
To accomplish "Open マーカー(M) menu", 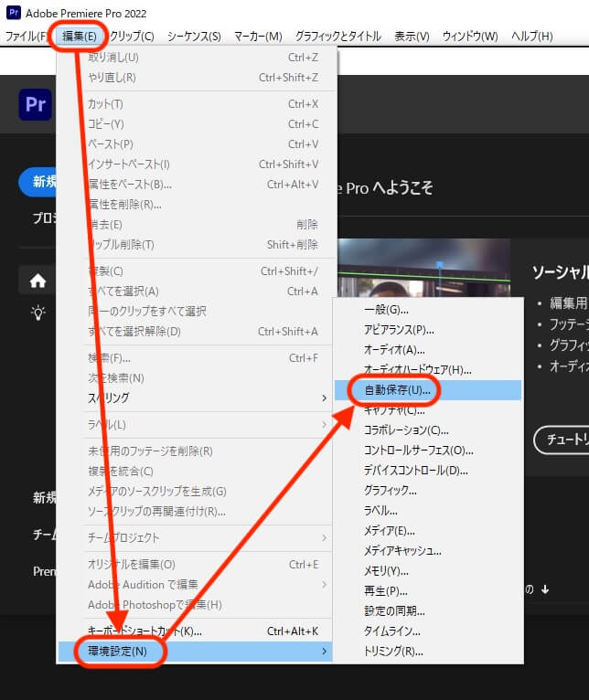I will [258, 37].
